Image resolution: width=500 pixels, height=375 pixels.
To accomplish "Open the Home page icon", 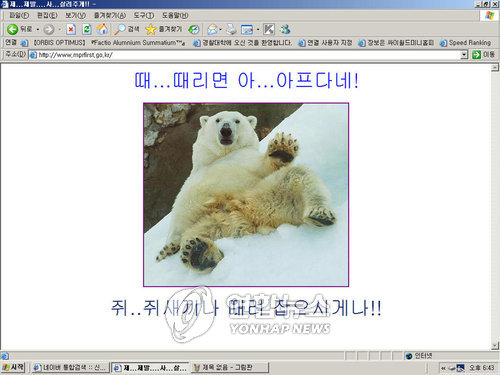I will pyautogui.click(x=102, y=29).
